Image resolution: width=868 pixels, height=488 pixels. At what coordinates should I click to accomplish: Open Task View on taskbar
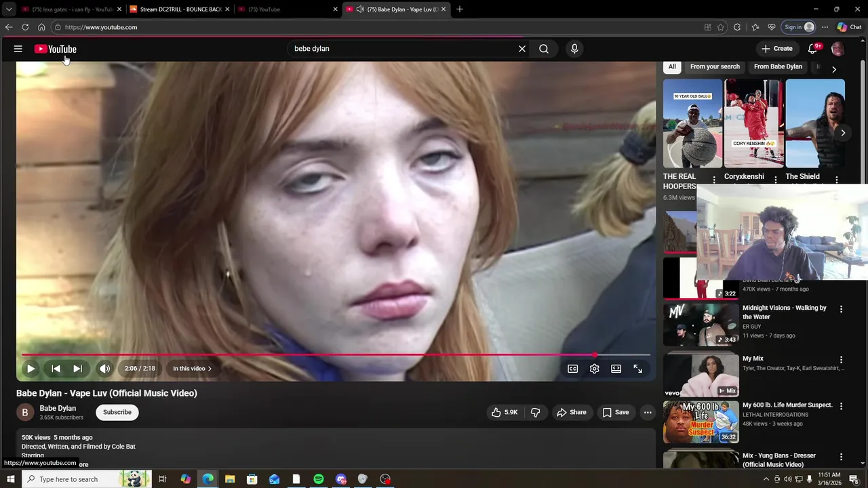click(163, 479)
